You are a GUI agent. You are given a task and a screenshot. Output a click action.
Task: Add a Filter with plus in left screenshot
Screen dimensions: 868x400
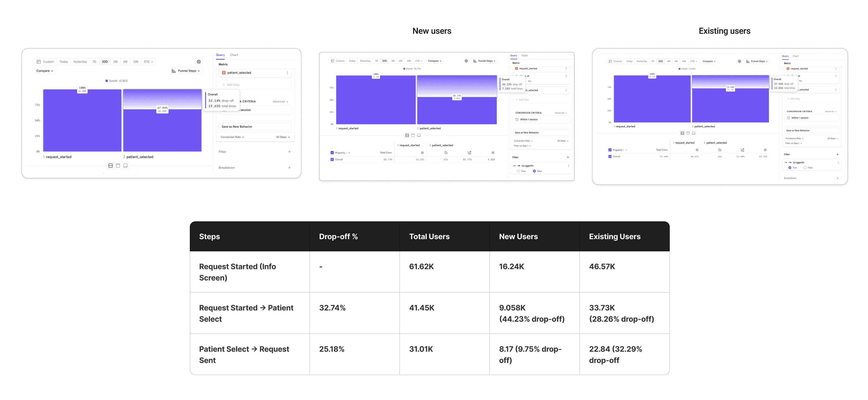(289, 152)
